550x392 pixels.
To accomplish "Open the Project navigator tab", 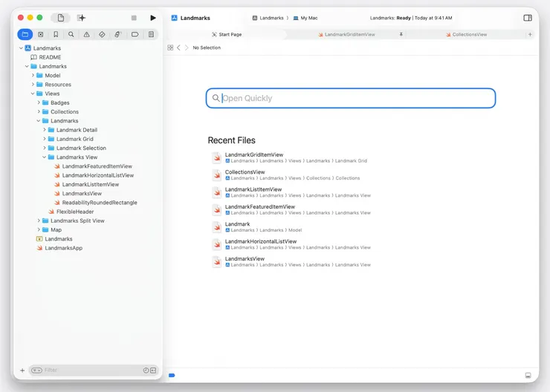I will coord(25,34).
